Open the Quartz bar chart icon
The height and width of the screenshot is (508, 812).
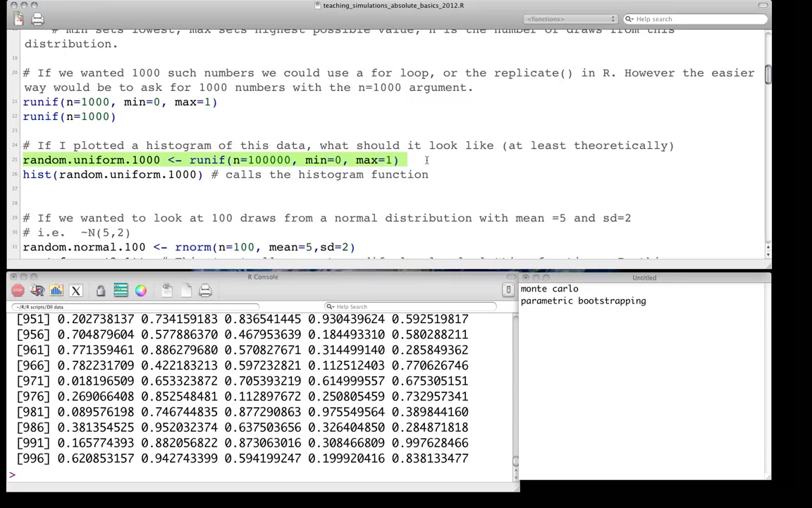click(x=56, y=290)
